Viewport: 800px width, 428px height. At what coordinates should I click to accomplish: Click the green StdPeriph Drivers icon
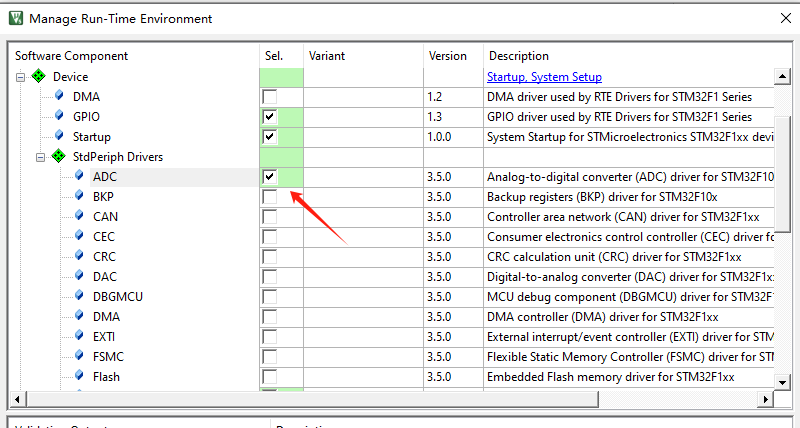pos(59,156)
